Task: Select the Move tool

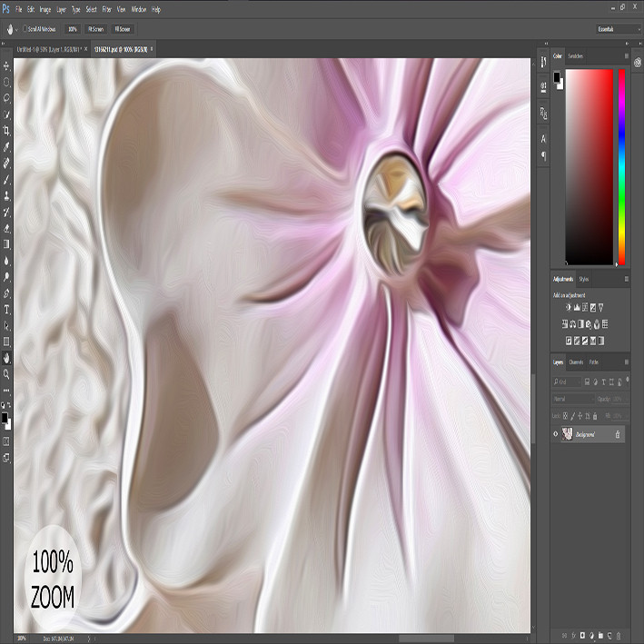Action: pos(6,66)
